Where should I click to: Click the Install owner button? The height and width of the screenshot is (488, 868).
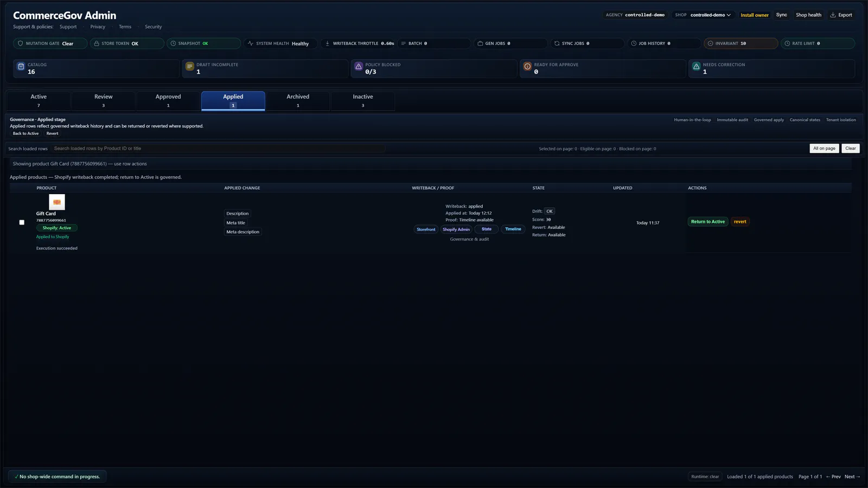click(755, 15)
